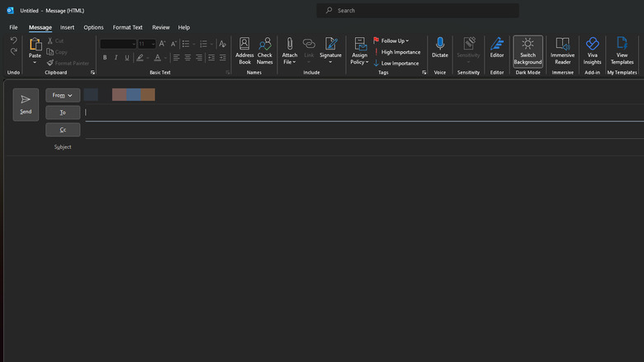Image resolution: width=644 pixels, height=362 pixels.
Task: Expand the Attach File dropdown
Action: pos(290,62)
